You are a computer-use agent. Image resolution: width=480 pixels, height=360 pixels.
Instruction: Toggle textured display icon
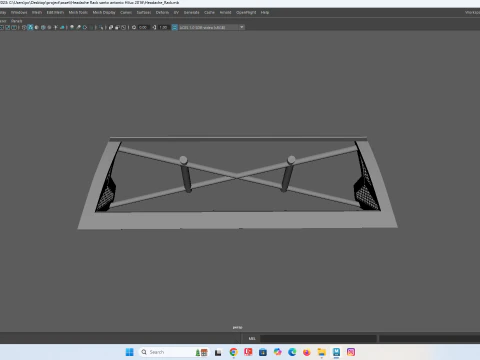point(49,27)
